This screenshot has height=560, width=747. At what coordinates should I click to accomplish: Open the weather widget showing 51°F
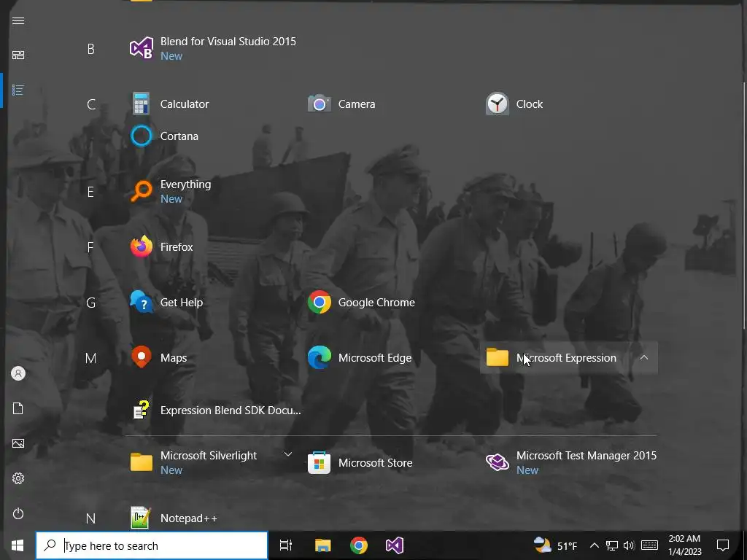(x=555, y=545)
